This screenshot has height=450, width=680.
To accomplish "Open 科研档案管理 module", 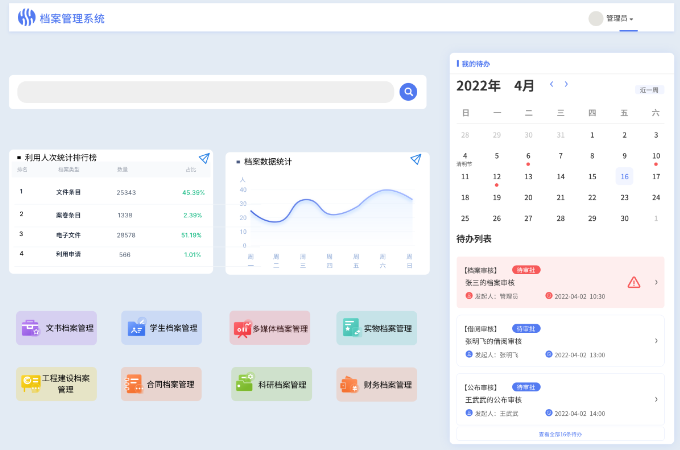I will tap(269, 384).
